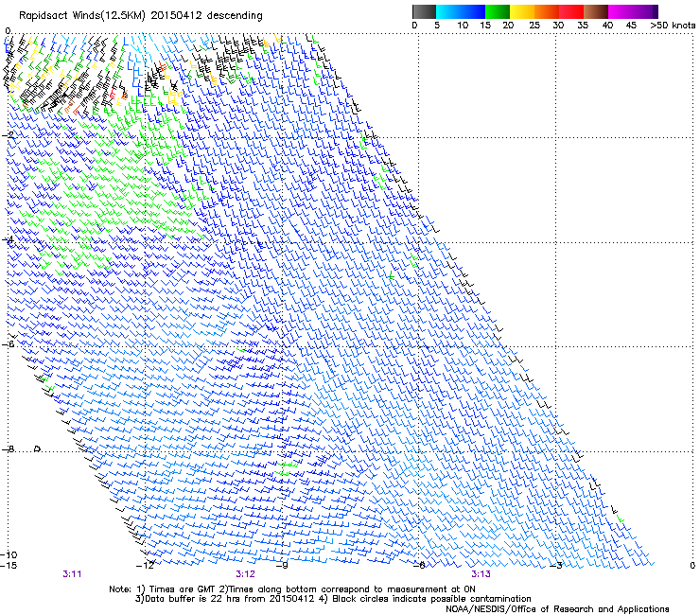Click the legend label '25'
700x615 pixels.
click(534, 26)
